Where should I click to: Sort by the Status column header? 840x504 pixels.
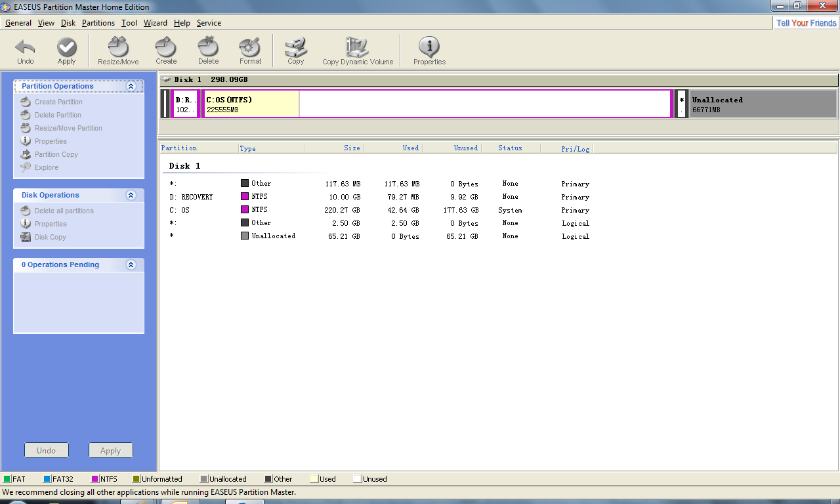pyautogui.click(x=511, y=148)
